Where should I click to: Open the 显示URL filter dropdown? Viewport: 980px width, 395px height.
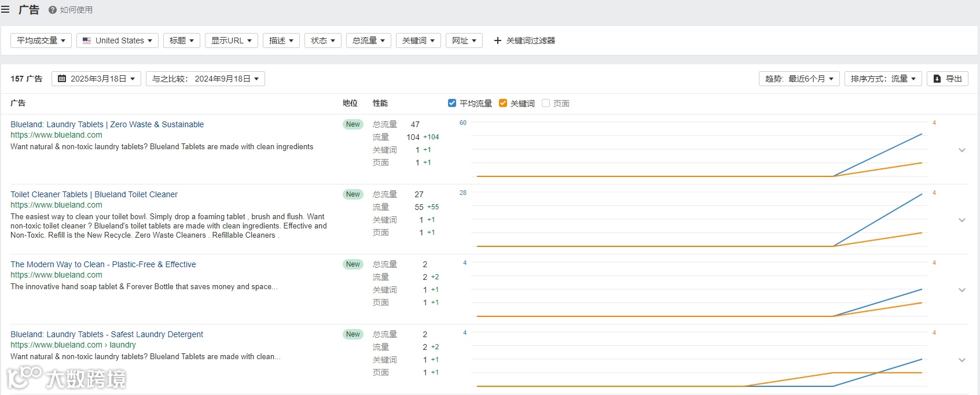(232, 40)
